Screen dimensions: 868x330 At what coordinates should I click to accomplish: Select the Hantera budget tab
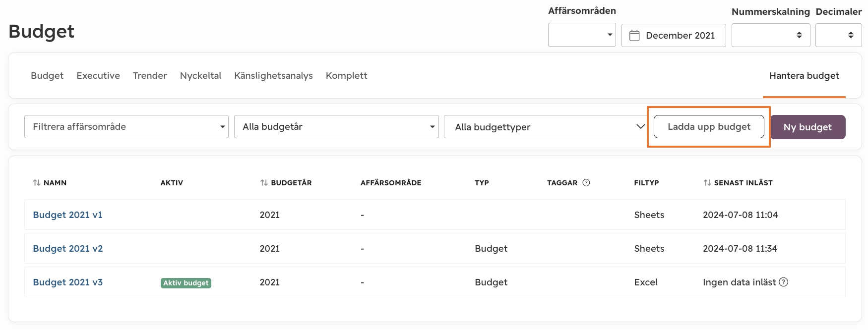click(x=804, y=76)
